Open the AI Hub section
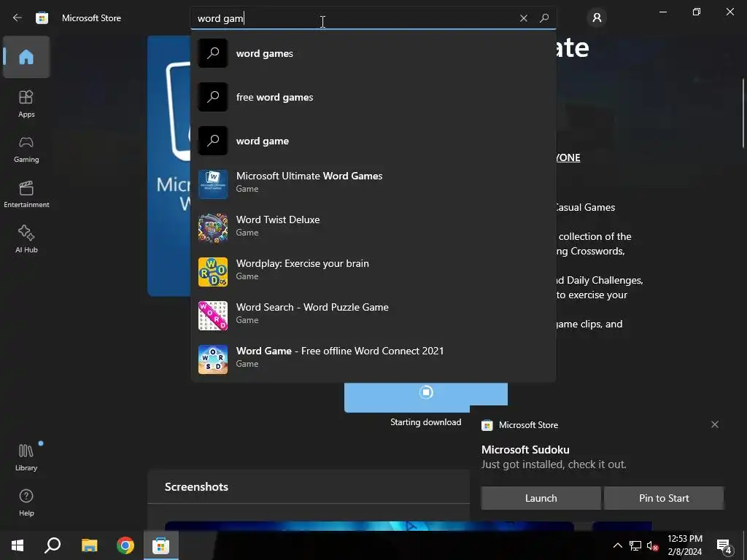 coord(26,239)
